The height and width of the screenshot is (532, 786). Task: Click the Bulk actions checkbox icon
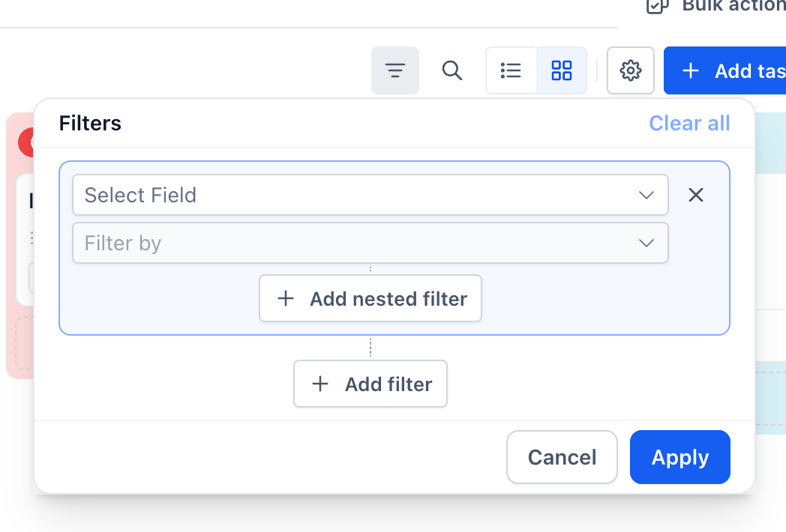(x=657, y=6)
